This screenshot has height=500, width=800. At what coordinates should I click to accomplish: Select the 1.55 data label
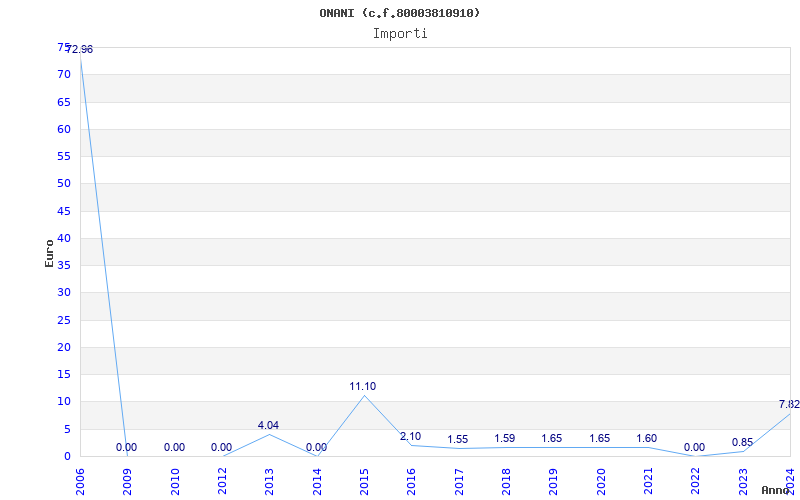458,439
